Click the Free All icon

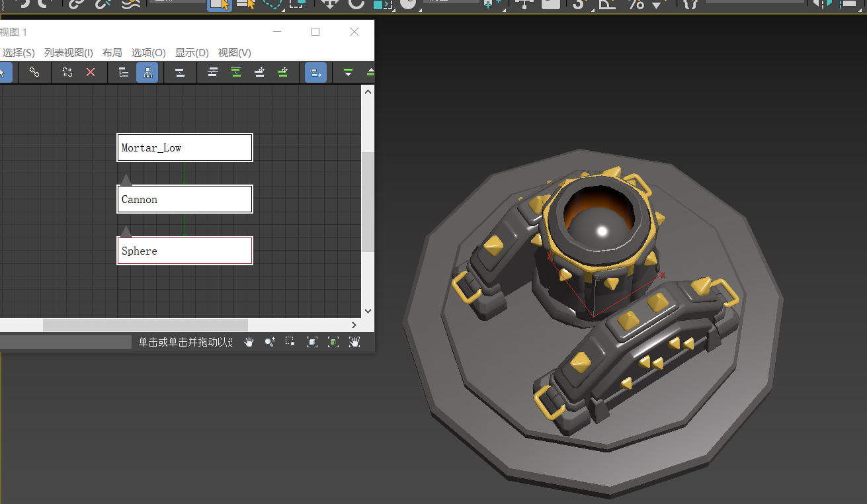[x=260, y=73]
